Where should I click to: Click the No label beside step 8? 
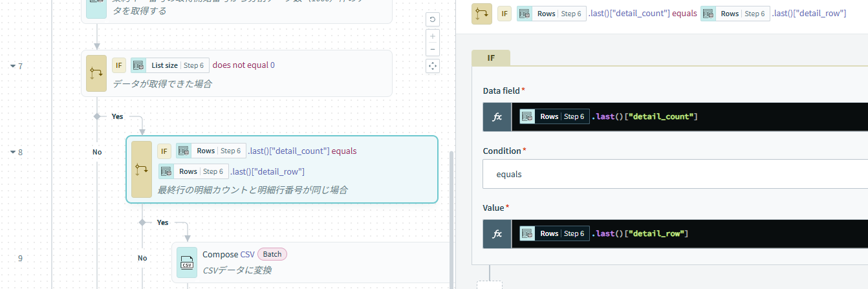point(97,153)
